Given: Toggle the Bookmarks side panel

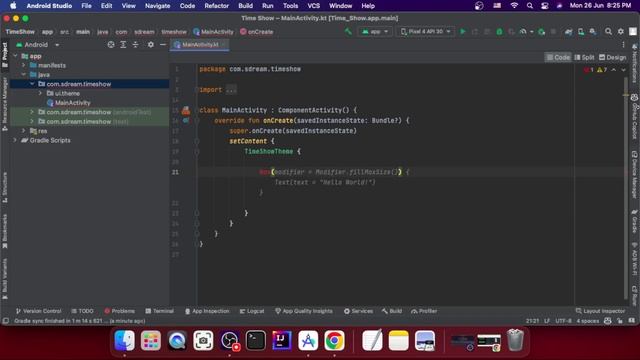Looking at the screenshot, I should tap(5, 231).
